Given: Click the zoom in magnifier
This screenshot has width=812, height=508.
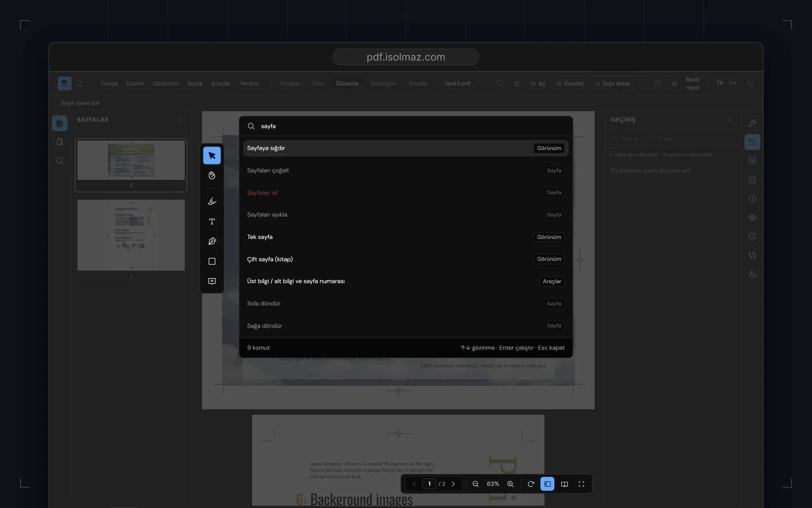Looking at the screenshot, I should [510, 484].
